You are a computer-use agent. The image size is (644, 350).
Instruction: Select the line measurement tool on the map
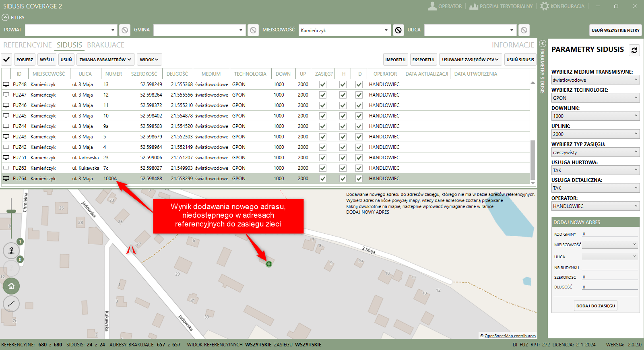(11, 303)
